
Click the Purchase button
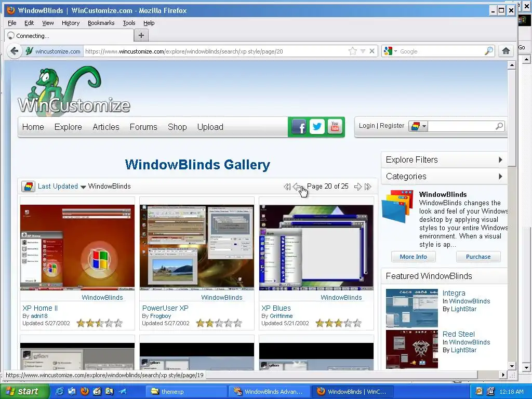point(478,257)
